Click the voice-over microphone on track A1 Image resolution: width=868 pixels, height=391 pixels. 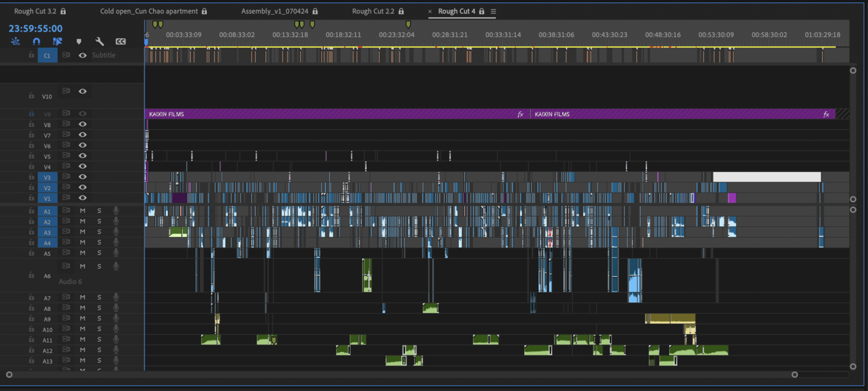click(116, 211)
